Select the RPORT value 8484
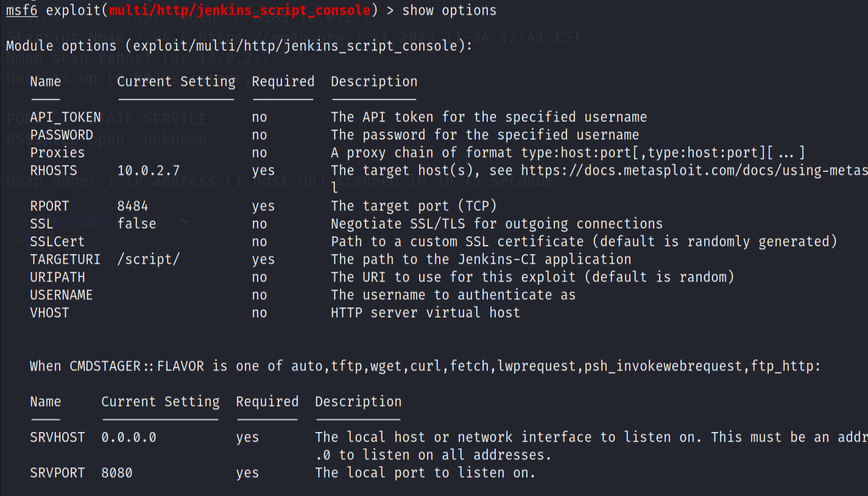Image resolution: width=868 pixels, height=496 pixels. pyautogui.click(x=133, y=206)
